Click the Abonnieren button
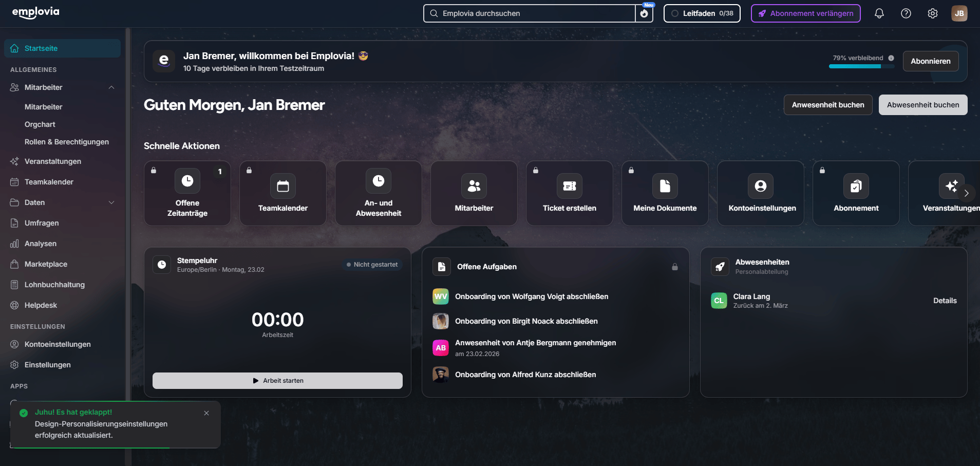980x466 pixels. pos(930,61)
